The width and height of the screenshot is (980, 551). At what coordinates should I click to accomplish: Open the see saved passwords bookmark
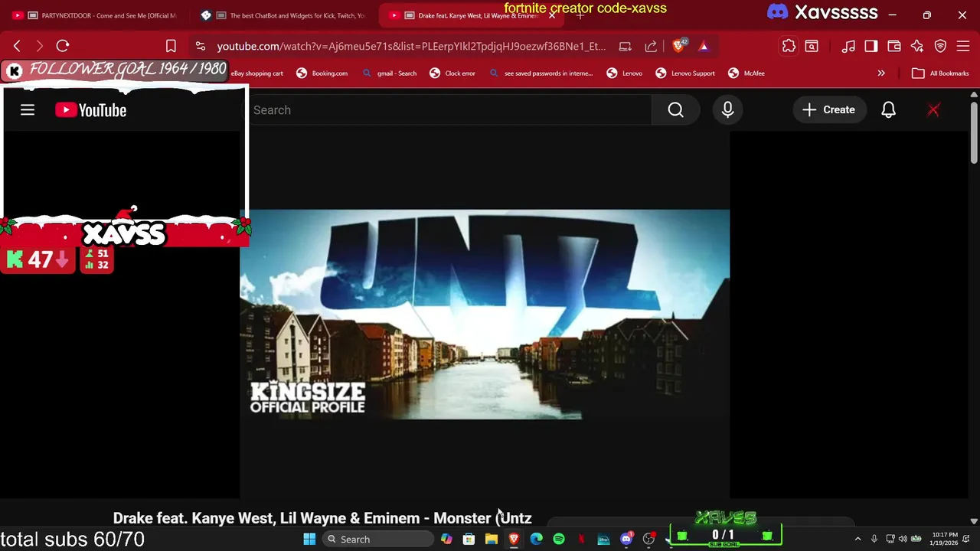coord(541,73)
